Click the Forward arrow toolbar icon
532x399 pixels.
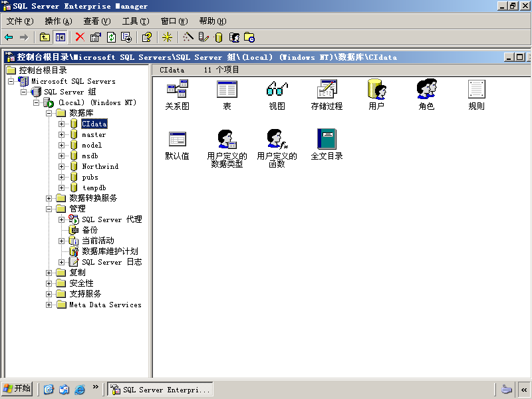coord(24,37)
